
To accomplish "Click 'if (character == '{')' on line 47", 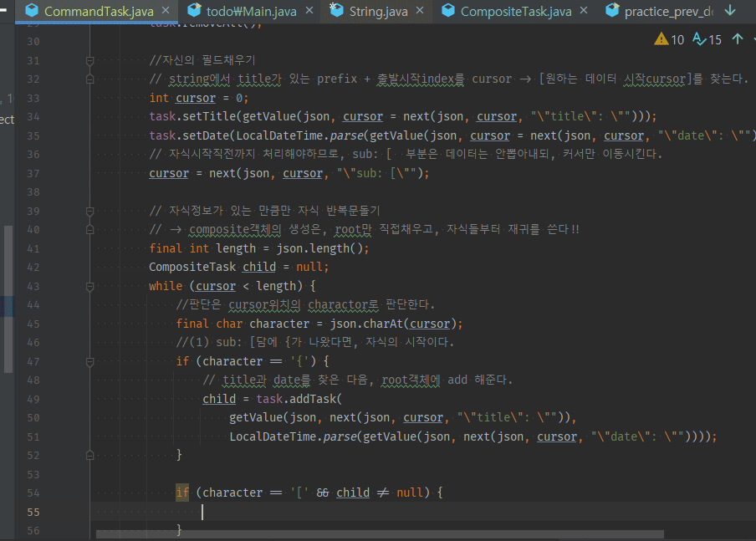I will tap(246, 361).
